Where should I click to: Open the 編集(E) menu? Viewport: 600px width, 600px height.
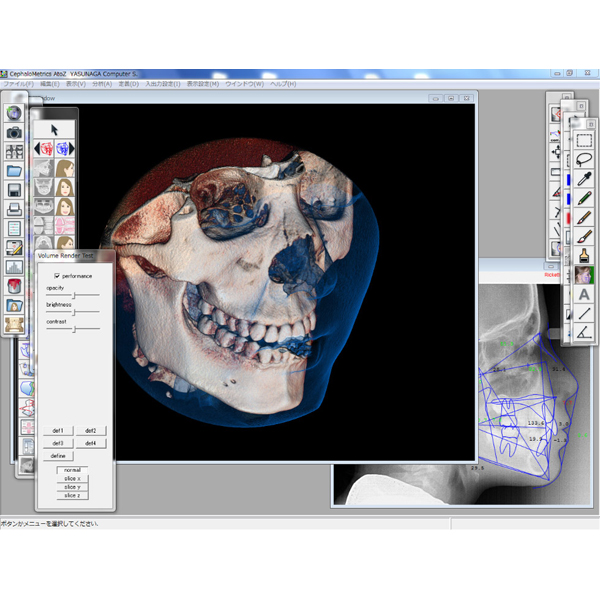[x=50, y=84]
